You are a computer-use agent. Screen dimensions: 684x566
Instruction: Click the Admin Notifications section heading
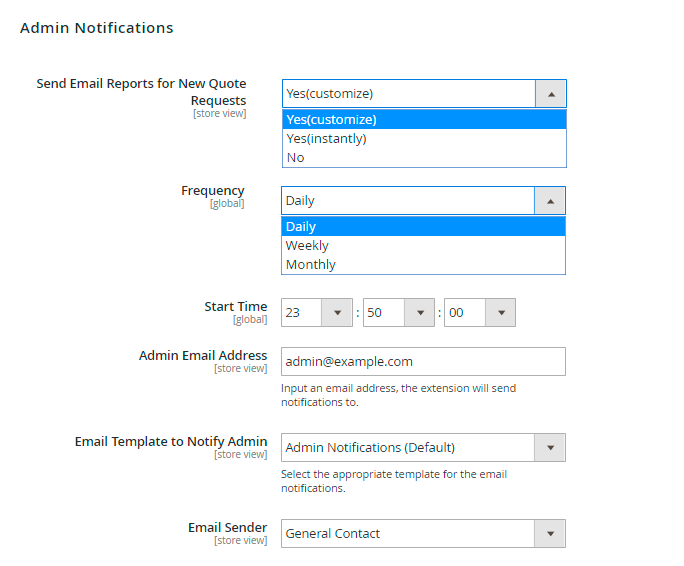(x=97, y=28)
